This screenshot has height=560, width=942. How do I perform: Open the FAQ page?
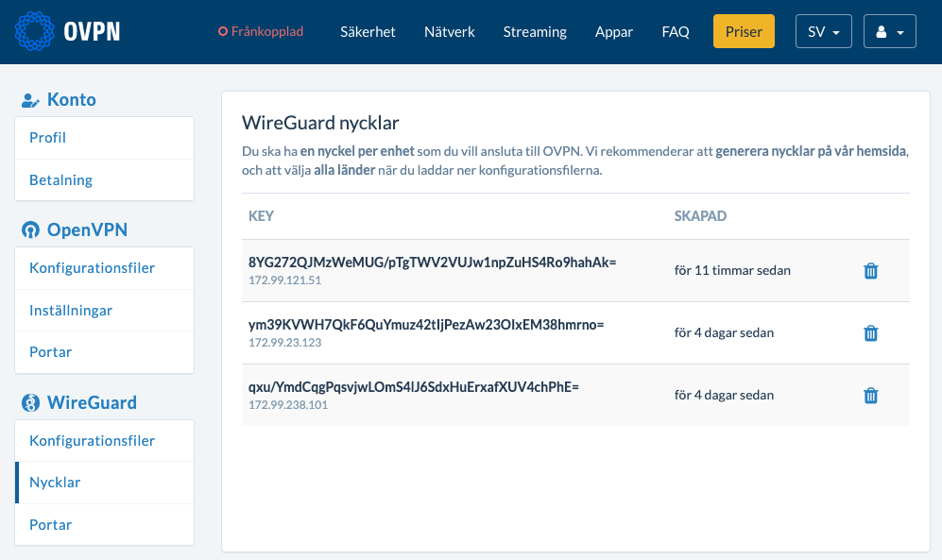[676, 32]
